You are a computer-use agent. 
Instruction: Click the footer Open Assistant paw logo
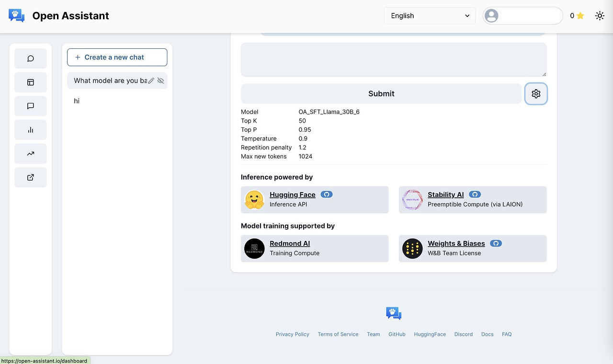click(x=394, y=314)
